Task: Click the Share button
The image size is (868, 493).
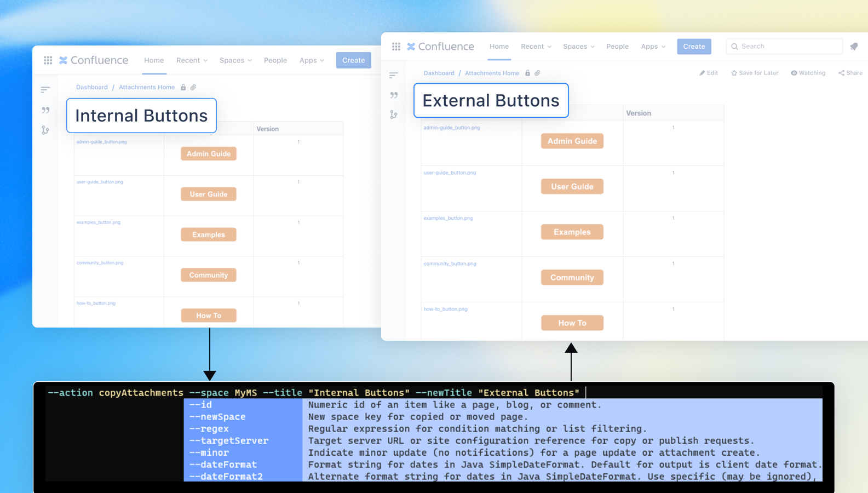Action: click(850, 73)
